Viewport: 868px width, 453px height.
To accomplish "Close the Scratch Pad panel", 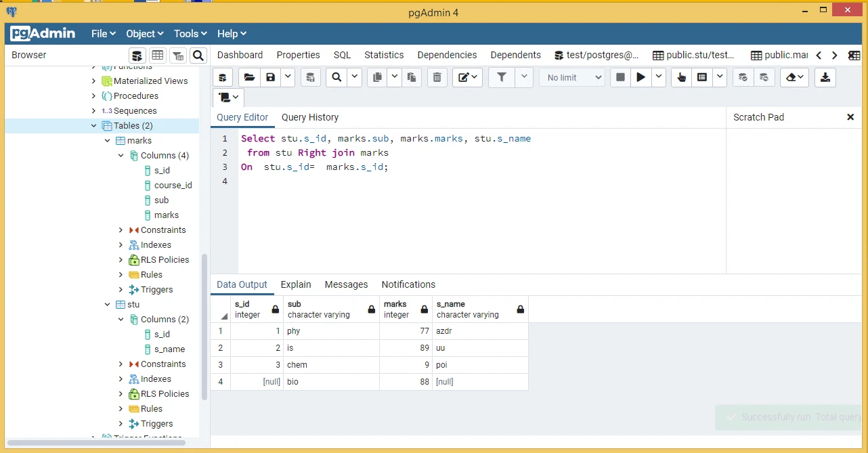I will pyautogui.click(x=850, y=116).
